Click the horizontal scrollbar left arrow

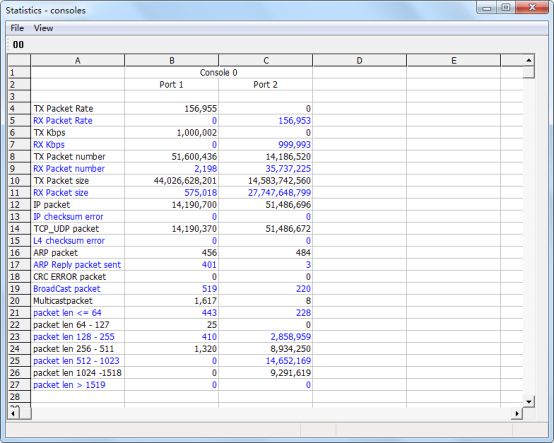tap(13, 413)
